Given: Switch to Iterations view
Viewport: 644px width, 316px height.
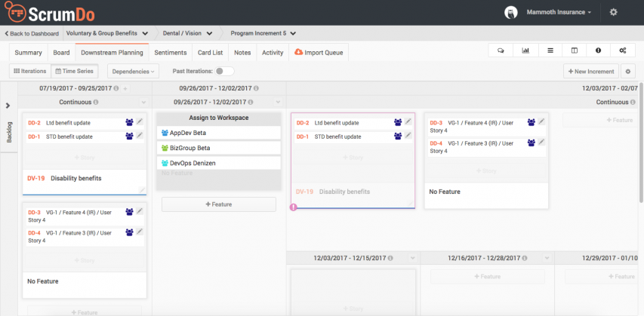Looking at the screenshot, I should click(29, 71).
